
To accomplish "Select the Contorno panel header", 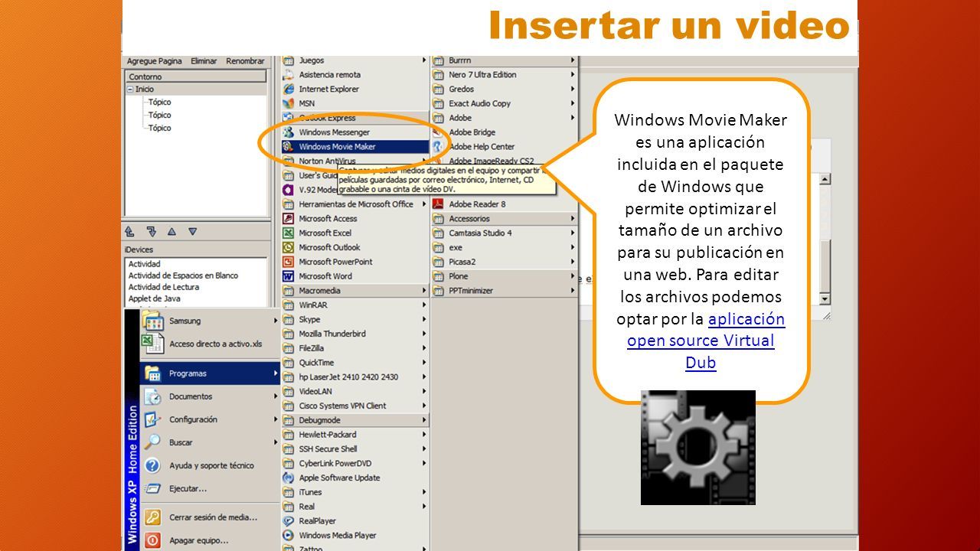I will (x=196, y=77).
